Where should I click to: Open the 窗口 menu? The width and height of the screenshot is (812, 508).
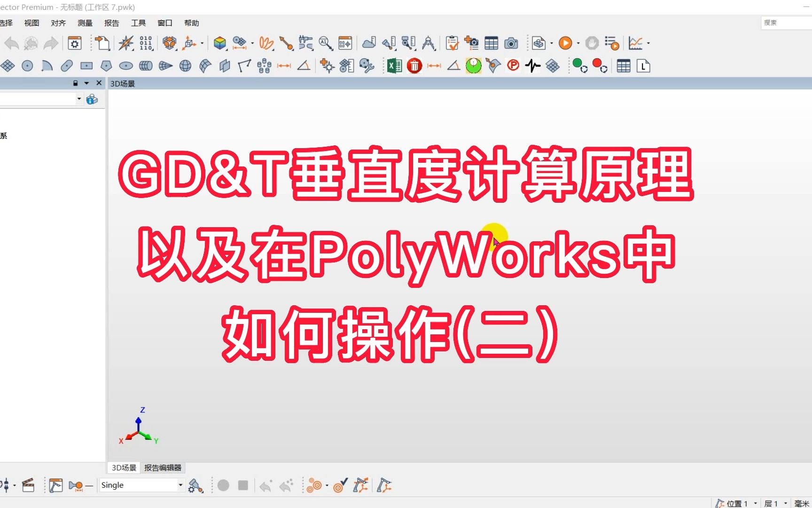(x=165, y=23)
